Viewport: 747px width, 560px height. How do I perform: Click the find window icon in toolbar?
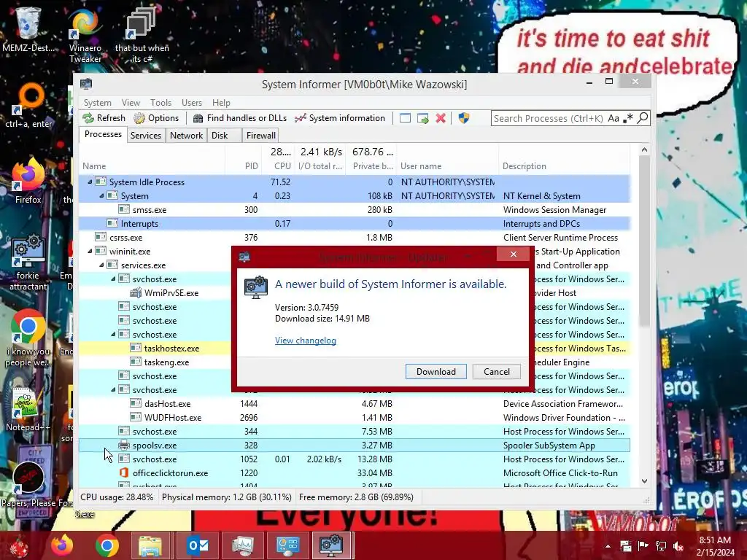[x=405, y=118]
